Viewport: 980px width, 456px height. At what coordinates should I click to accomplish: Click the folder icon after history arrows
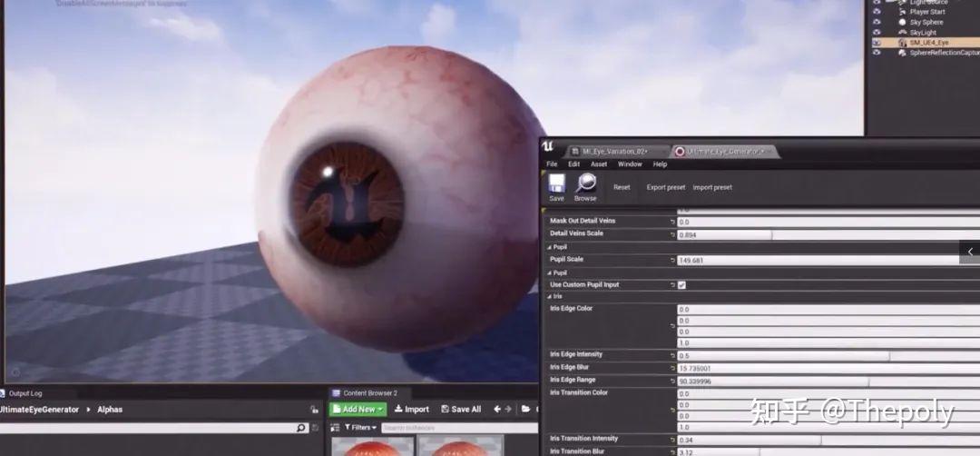click(526, 409)
